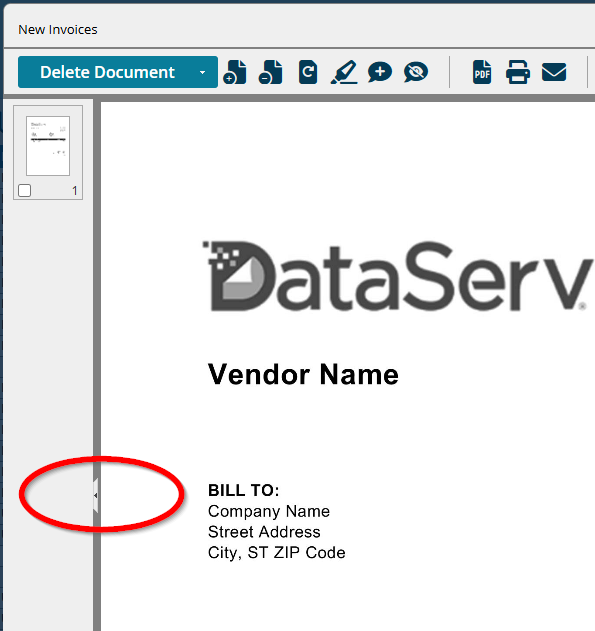Collapse the thumbnail panel with the arrow handle

(95, 495)
